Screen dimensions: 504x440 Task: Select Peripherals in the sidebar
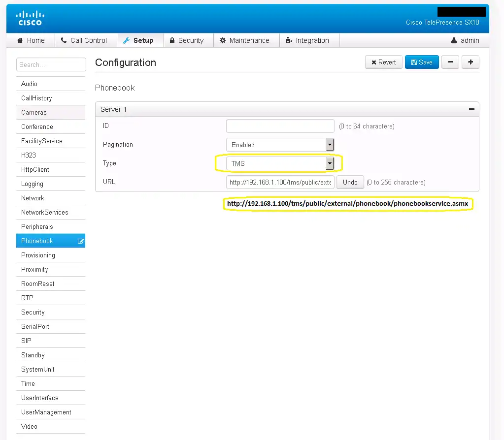pos(51,227)
